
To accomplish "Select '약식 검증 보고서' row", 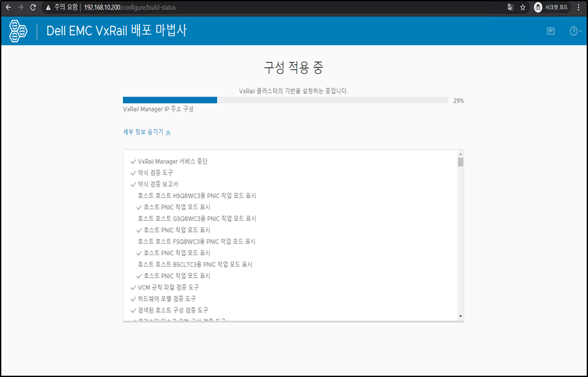I will pyautogui.click(x=154, y=184).
